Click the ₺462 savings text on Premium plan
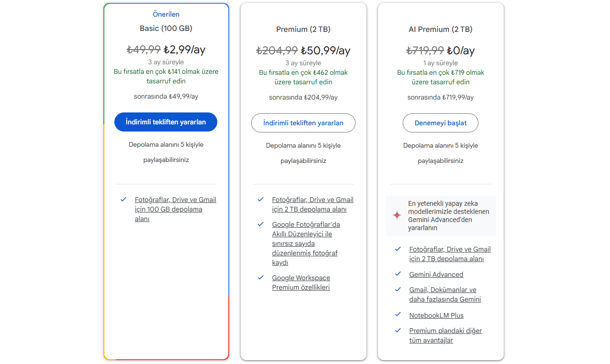This screenshot has height=364, width=610. 303,78
